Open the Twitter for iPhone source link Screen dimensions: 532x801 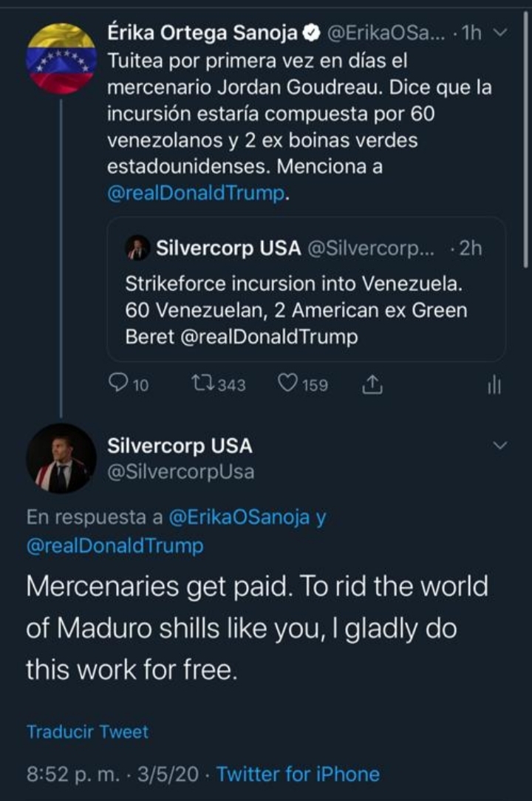[298, 774]
